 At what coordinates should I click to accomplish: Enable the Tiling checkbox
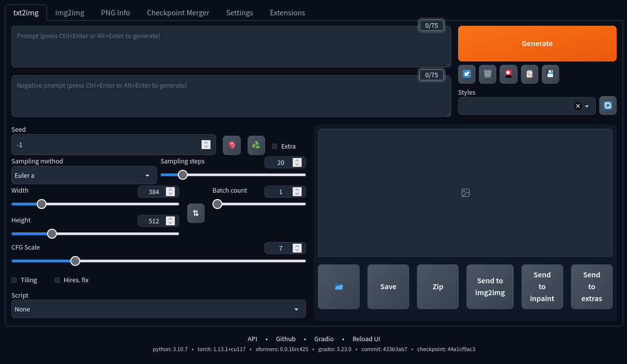pos(14,280)
